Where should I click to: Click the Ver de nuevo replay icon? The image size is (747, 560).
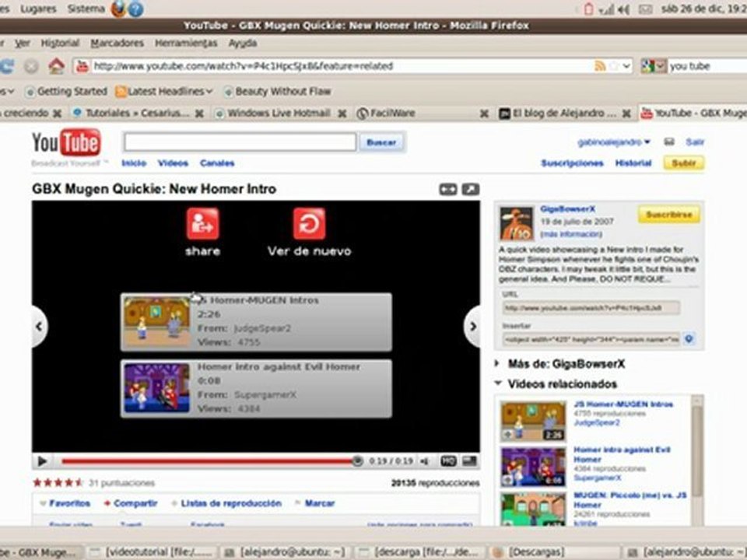pyautogui.click(x=309, y=223)
